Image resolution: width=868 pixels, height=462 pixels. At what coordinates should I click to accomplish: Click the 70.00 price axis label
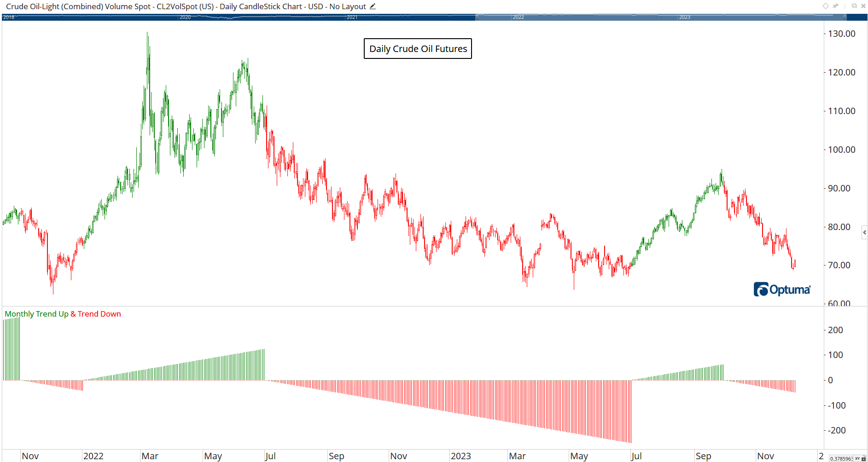[839, 265]
